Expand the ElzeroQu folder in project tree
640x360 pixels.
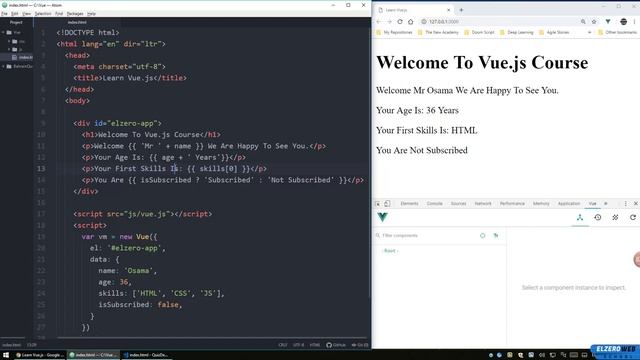tap(3, 66)
